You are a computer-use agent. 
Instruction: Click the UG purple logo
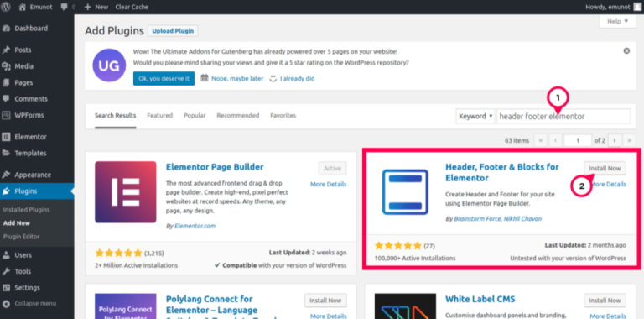click(109, 65)
